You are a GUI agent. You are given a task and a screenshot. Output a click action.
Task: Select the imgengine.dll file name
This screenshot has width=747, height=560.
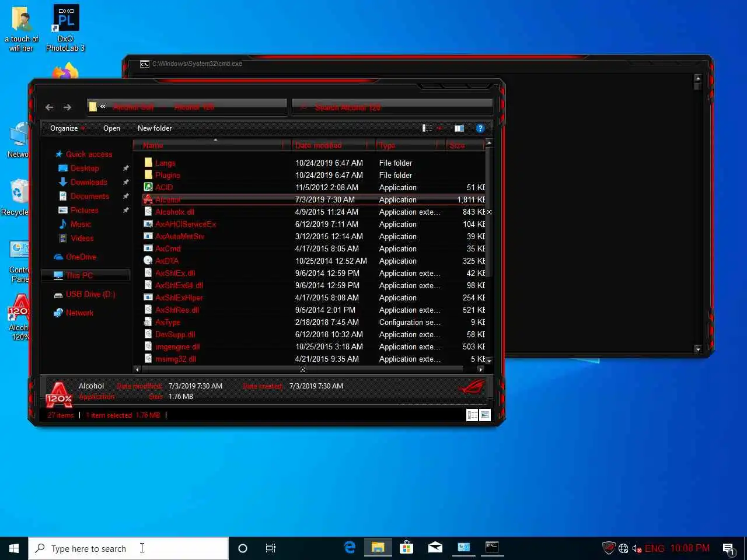pyautogui.click(x=177, y=346)
